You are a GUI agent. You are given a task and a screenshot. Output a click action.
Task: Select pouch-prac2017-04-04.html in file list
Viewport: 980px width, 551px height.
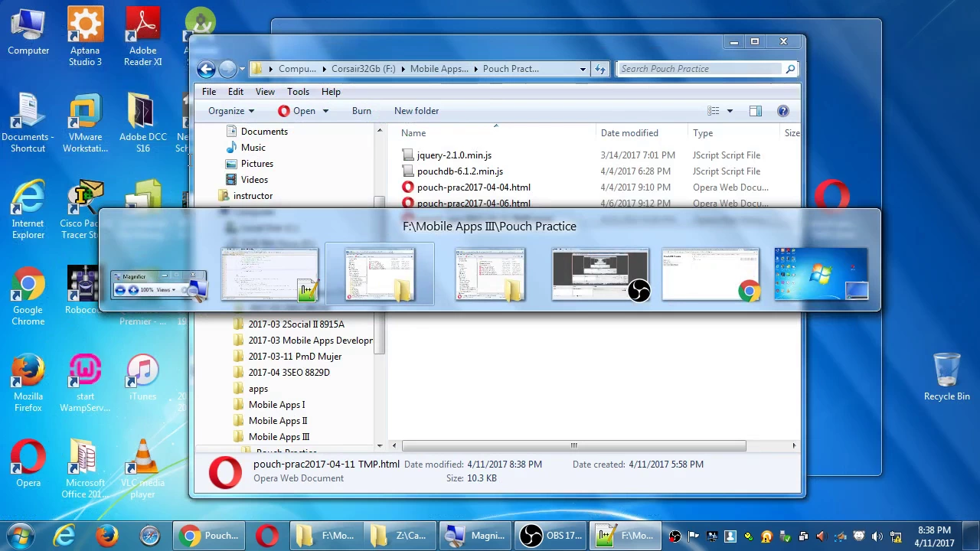coord(473,187)
